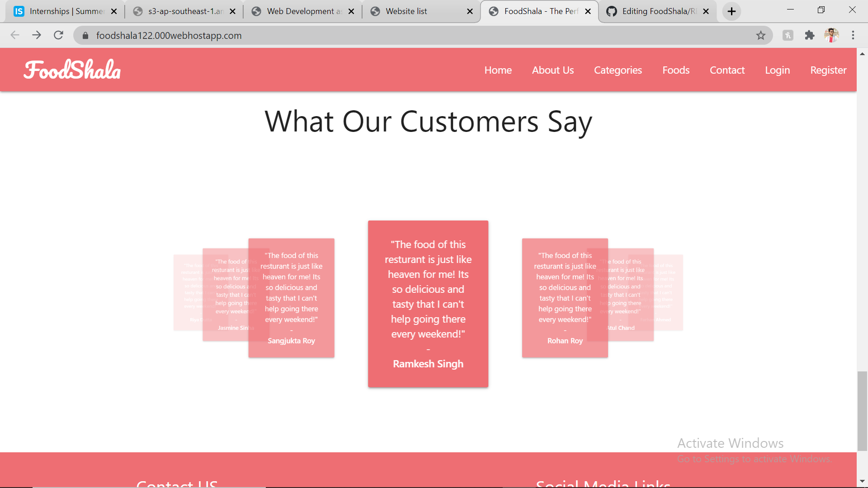The image size is (868, 488).
Task: Switch to the Internships tab
Action: point(59,11)
